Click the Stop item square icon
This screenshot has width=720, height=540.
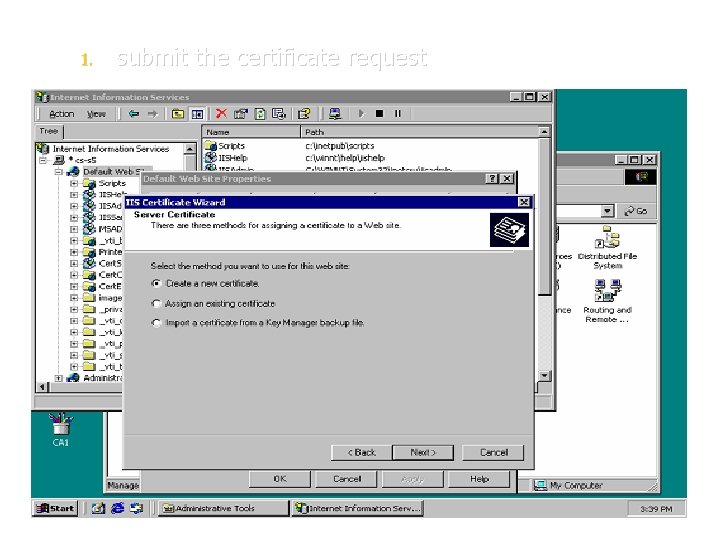click(379, 113)
